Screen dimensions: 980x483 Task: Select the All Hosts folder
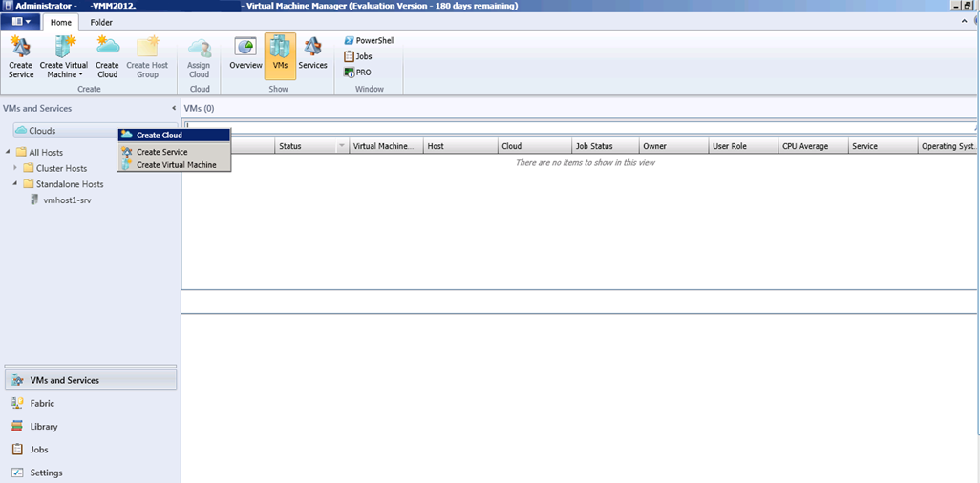click(x=39, y=153)
